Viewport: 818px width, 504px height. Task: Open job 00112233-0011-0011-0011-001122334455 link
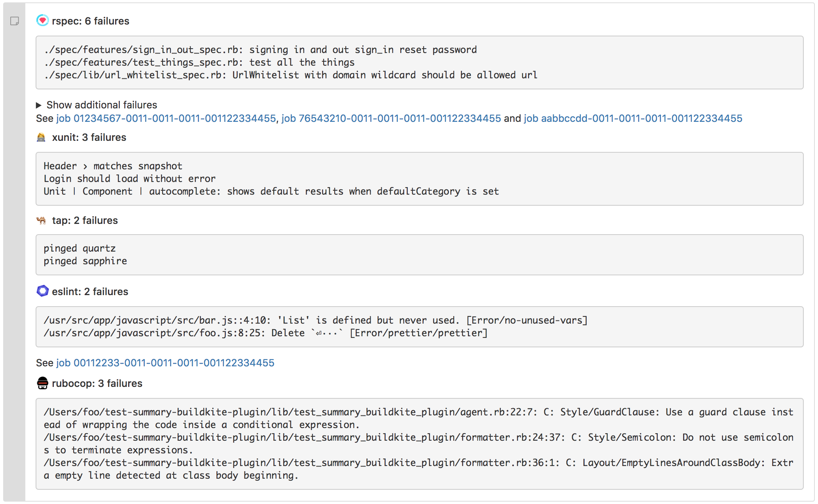(x=165, y=363)
